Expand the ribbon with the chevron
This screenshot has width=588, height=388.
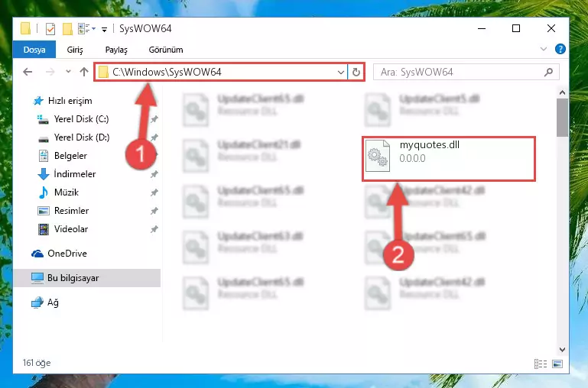[543, 49]
